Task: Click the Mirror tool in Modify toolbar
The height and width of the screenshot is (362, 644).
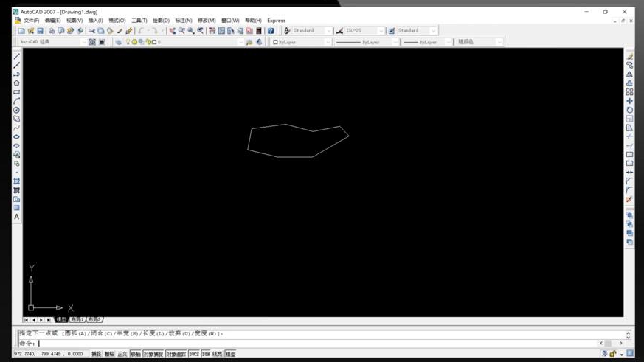Action: tap(629, 74)
